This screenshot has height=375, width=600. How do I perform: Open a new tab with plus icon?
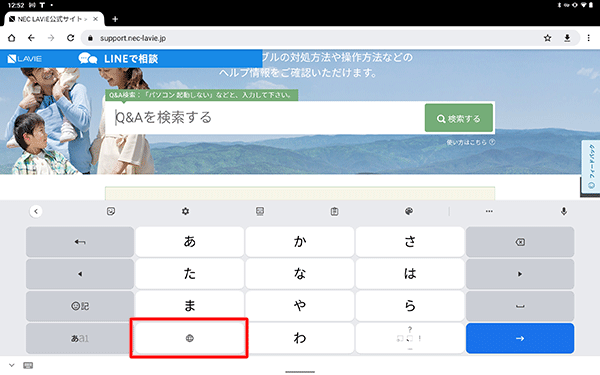click(x=115, y=19)
